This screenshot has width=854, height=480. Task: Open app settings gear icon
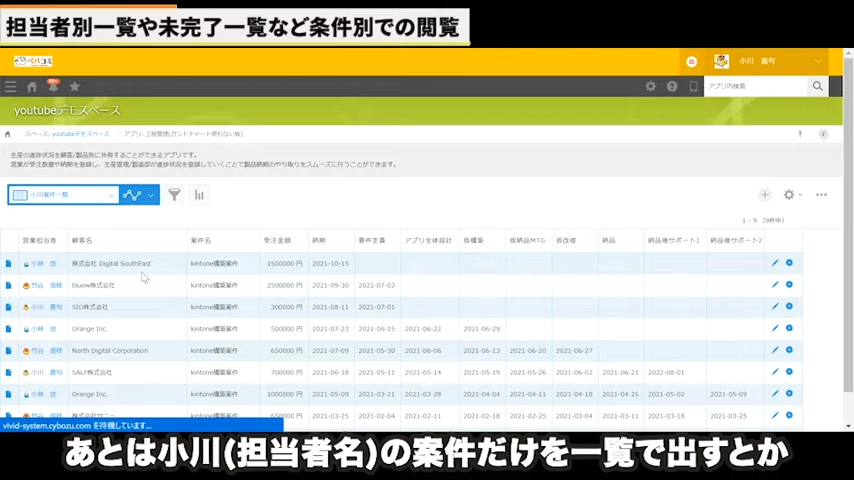(789, 195)
